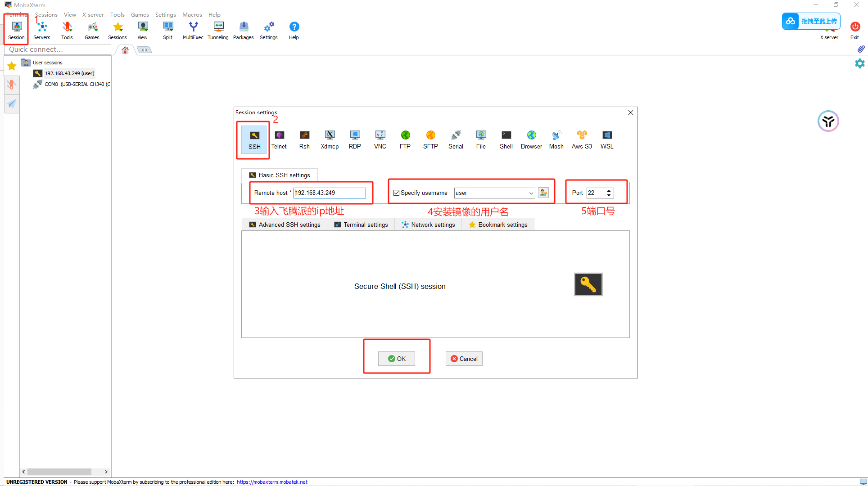This screenshot has height=486, width=868.
Task: Switch to Network settings tab
Action: (428, 225)
